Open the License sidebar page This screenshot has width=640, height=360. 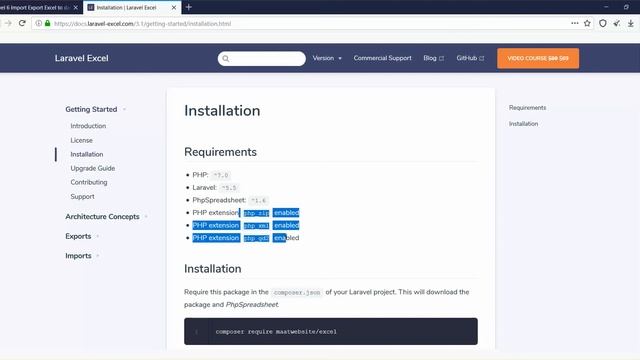pyautogui.click(x=82, y=140)
